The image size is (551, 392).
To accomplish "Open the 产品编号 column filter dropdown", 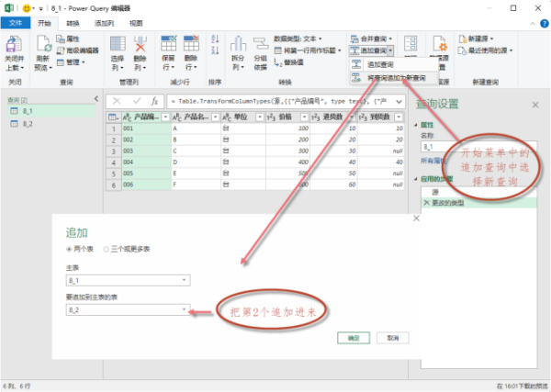I will 165,118.
